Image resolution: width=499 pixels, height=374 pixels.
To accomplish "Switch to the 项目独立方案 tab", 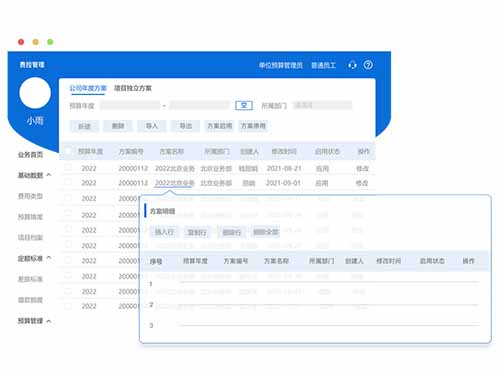I will [133, 88].
